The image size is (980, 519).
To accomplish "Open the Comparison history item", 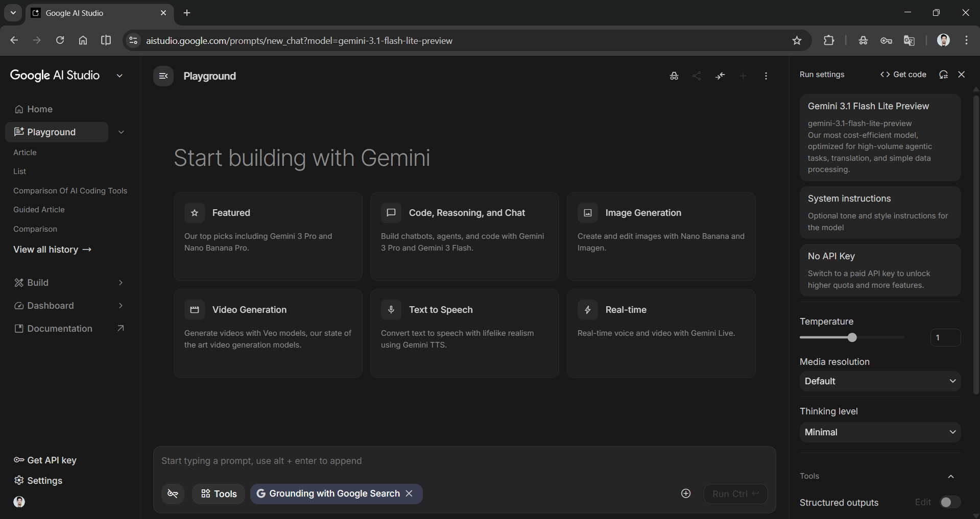I will tap(35, 229).
